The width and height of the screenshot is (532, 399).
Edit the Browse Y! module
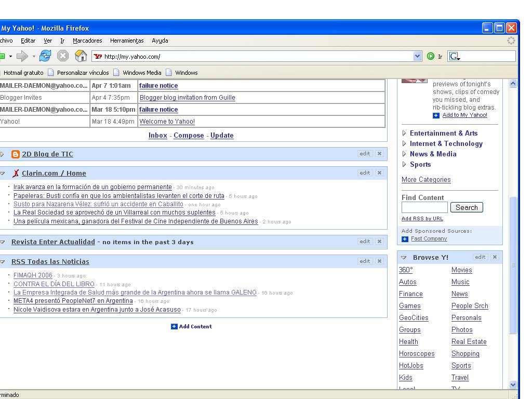point(480,257)
